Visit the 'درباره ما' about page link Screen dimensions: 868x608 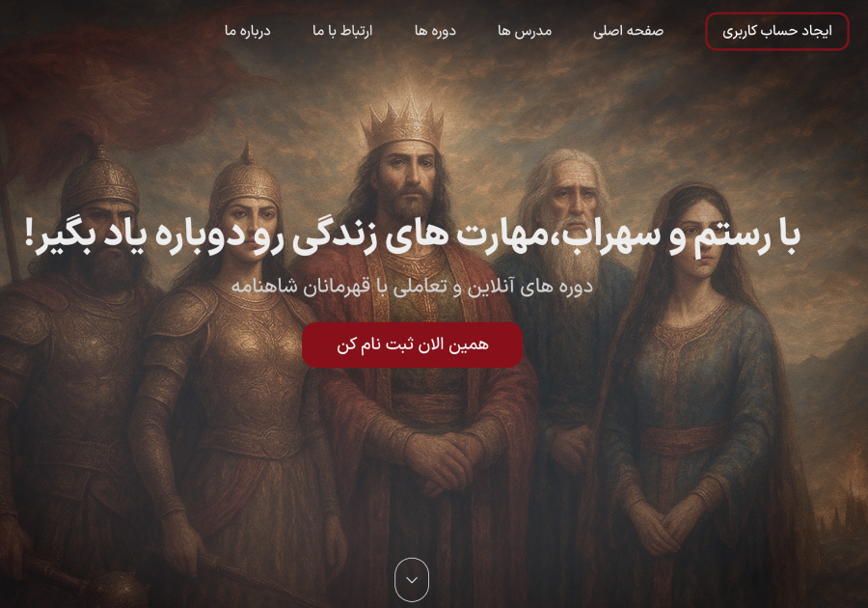click(x=248, y=31)
